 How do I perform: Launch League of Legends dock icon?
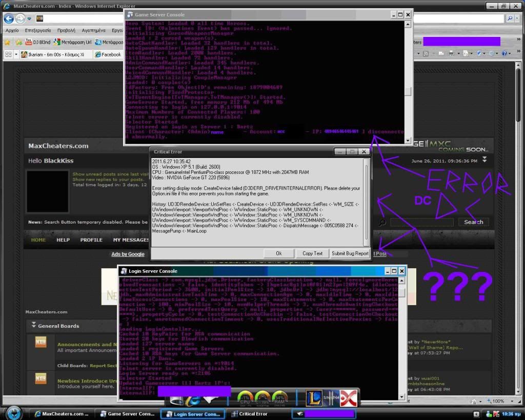tap(314, 398)
